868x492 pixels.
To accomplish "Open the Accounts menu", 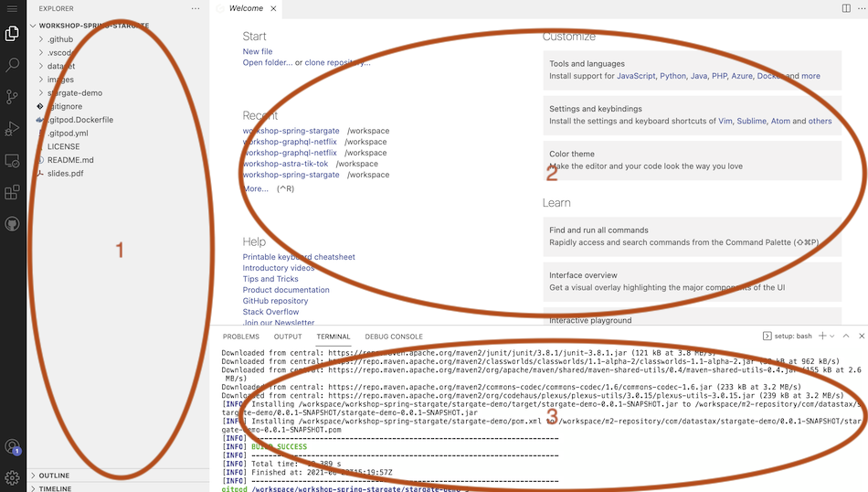I will coord(12,446).
